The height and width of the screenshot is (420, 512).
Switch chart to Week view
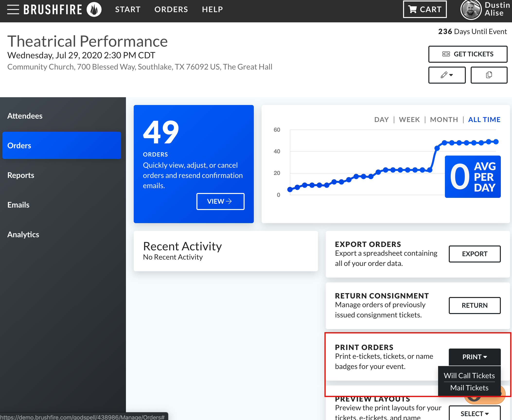point(409,120)
